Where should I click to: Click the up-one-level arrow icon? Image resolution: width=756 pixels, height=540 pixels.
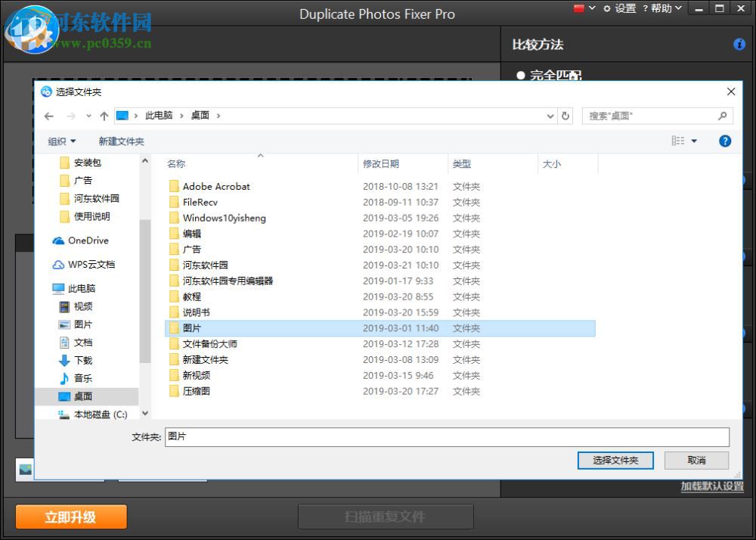coord(104,116)
